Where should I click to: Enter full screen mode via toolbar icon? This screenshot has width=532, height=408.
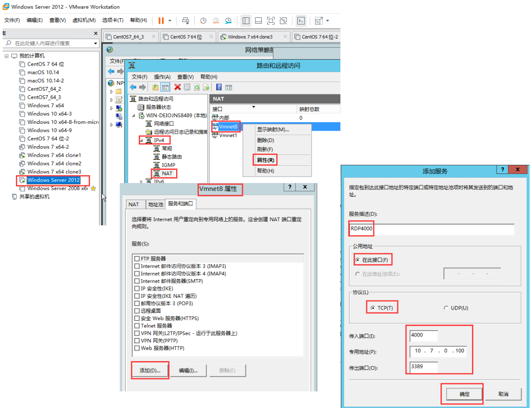[271, 20]
